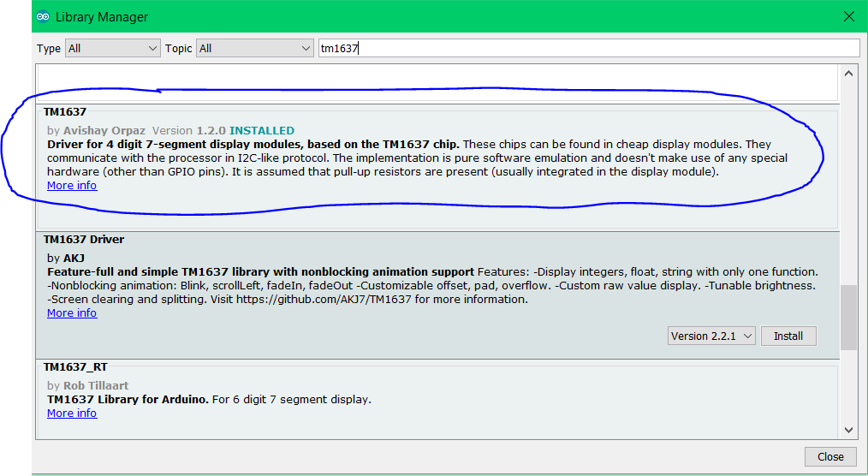Click the Close button at bottom
The image size is (868, 476).
pyautogui.click(x=830, y=456)
